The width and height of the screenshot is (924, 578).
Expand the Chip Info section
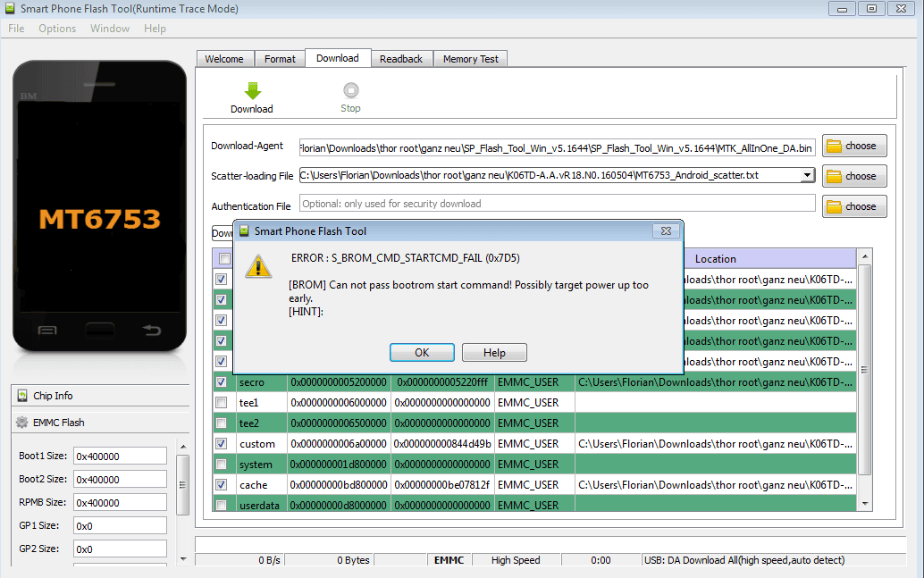tap(100, 396)
